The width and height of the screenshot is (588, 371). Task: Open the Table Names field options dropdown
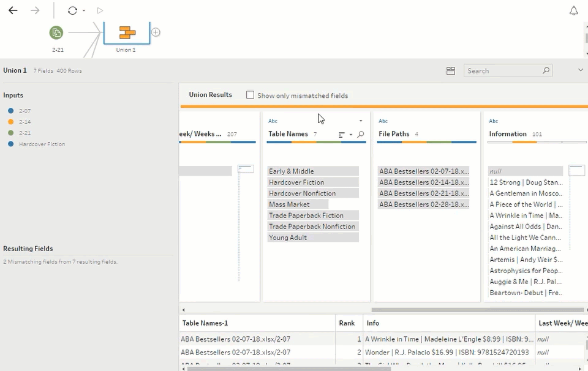click(x=361, y=121)
